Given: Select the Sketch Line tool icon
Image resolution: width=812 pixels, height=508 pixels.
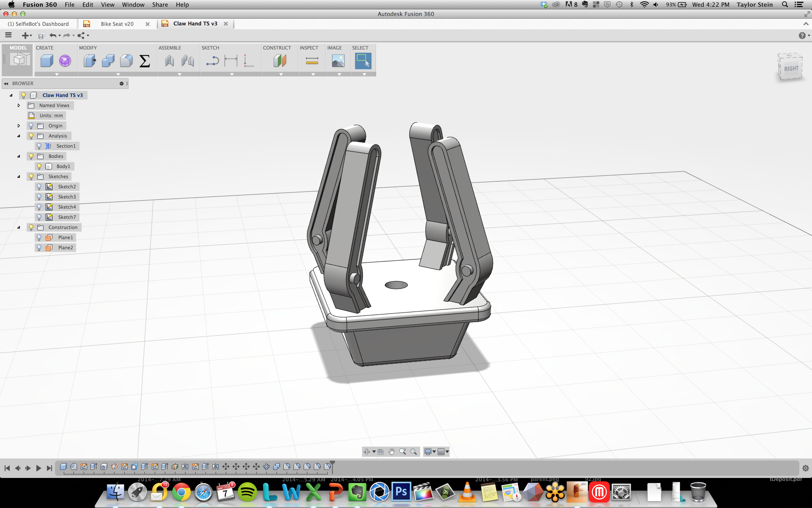Looking at the screenshot, I should coord(212,61).
